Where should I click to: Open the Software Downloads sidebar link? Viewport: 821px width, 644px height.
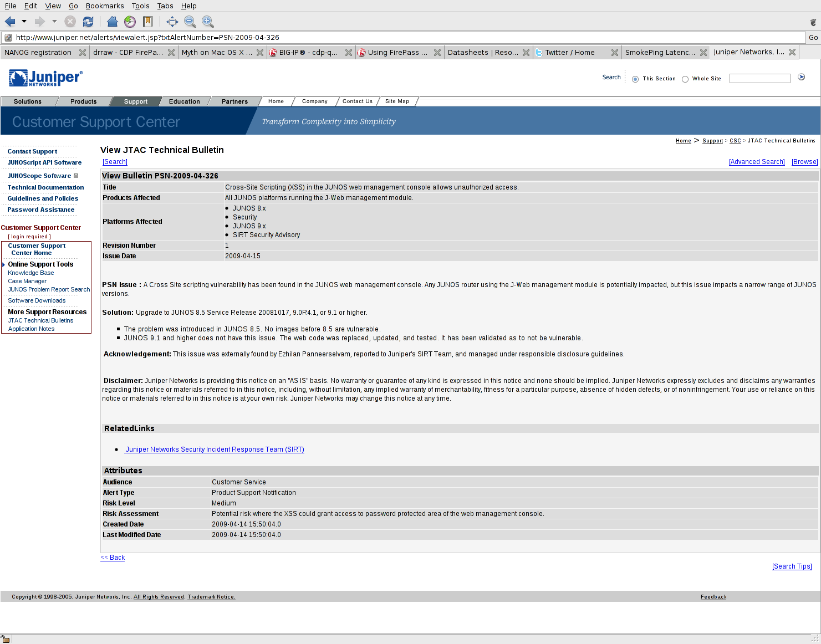(37, 300)
